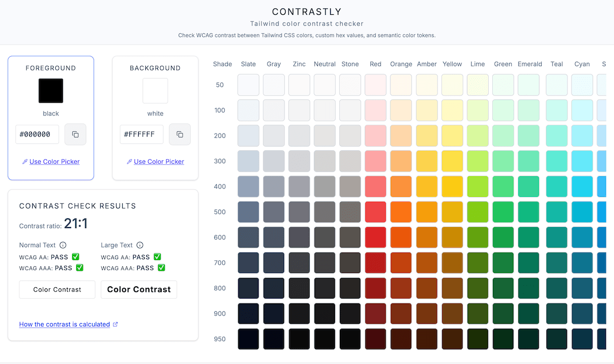Choose the Neutral 500 swatch
The height and width of the screenshot is (364, 614).
click(324, 212)
